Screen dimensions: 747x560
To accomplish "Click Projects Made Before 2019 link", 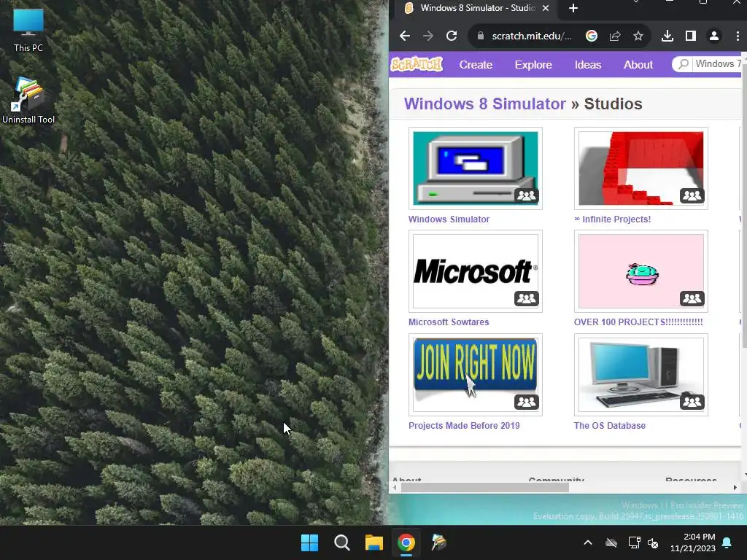I will (x=464, y=426).
